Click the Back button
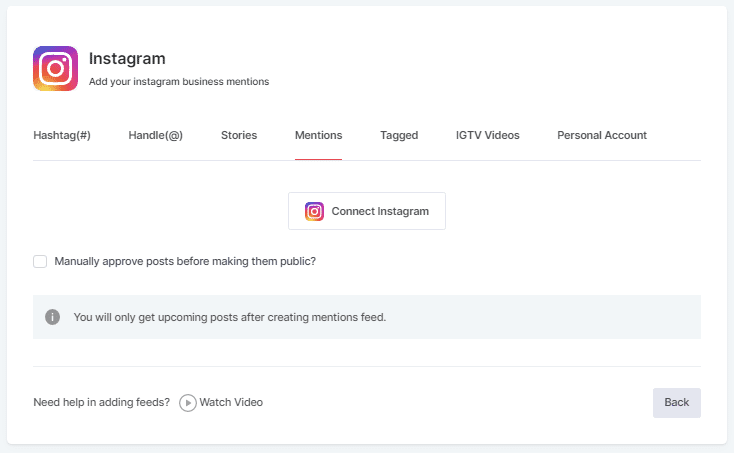Screen dimensions: 734x453 point(676,402)
